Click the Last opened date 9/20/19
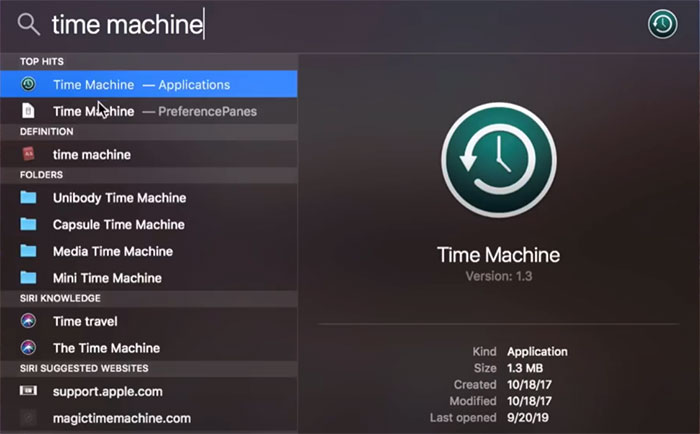The image size is (700, 434). pyautogui.click(x=528, y=417)
